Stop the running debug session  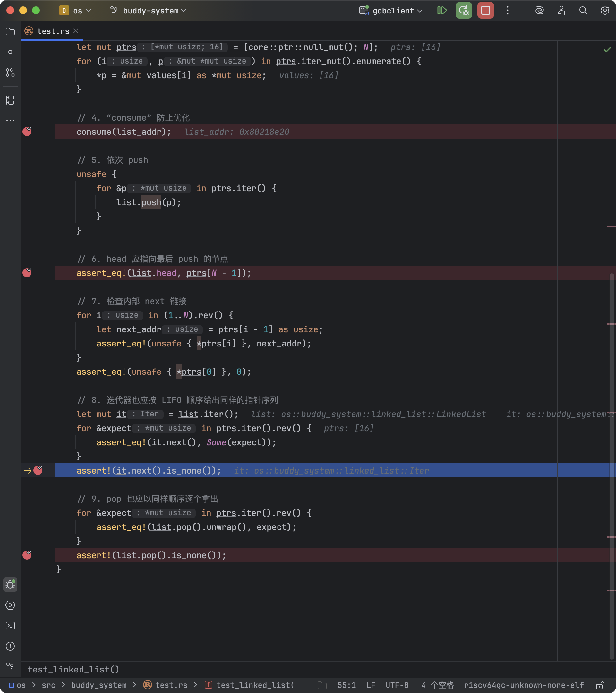pyautogui.click(x=485, y=11)
